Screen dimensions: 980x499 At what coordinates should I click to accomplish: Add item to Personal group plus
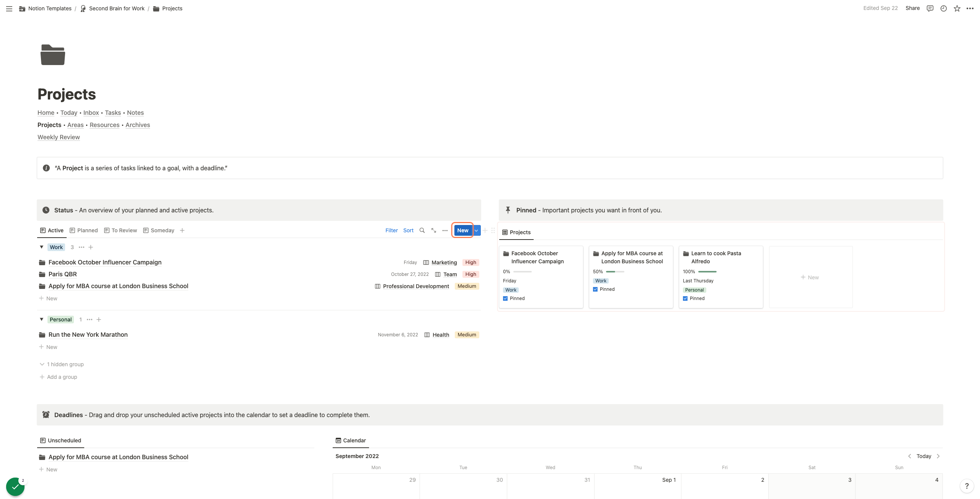coord(99,320)
